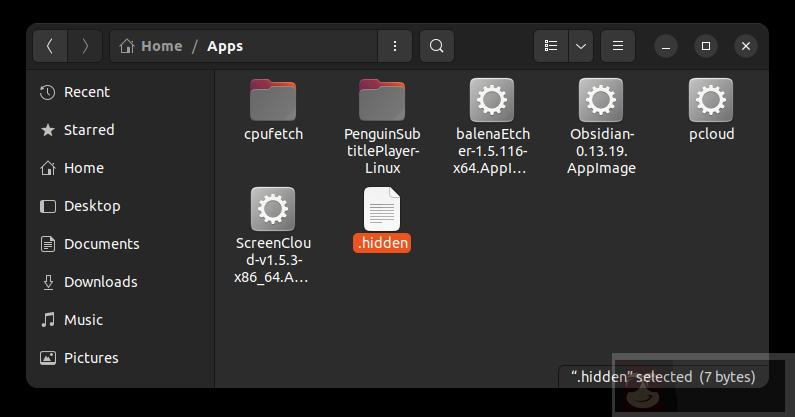Click the Apps path bar segment
This screenshot has width=795, height=417.
225,46
